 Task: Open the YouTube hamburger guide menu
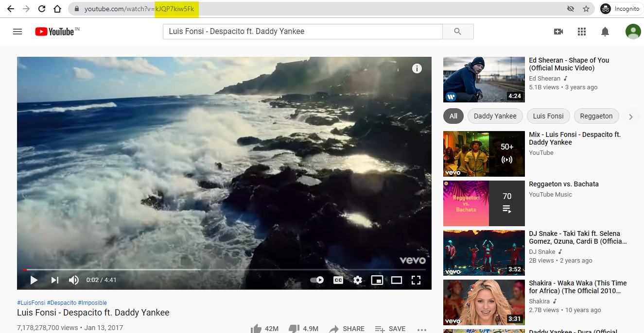17,32
